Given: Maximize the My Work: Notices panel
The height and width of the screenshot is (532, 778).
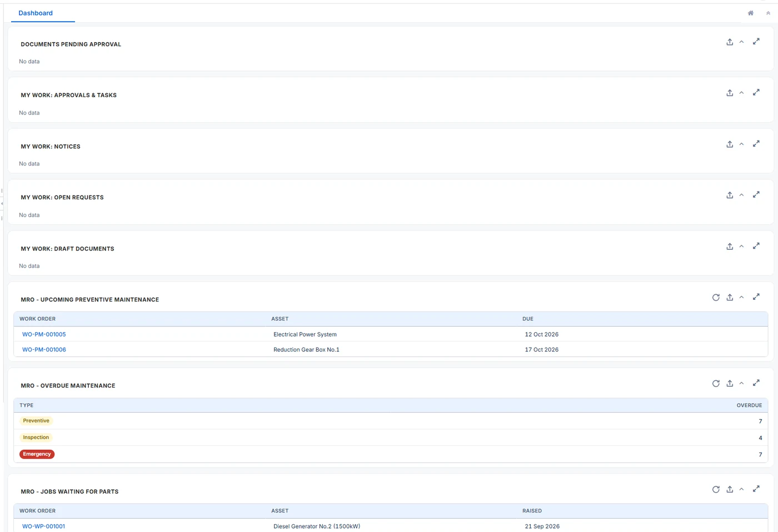Looking at the screenshot, I should [x=756, y=144].
